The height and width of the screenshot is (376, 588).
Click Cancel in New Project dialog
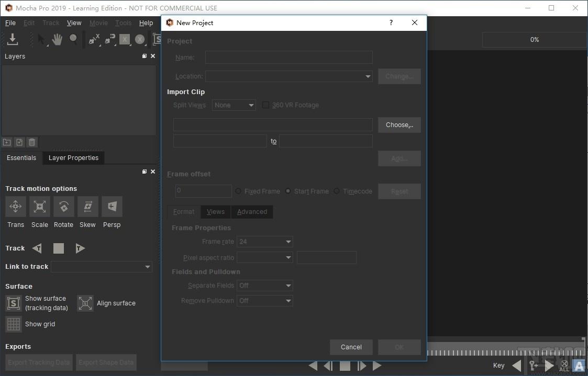point(351,347)
